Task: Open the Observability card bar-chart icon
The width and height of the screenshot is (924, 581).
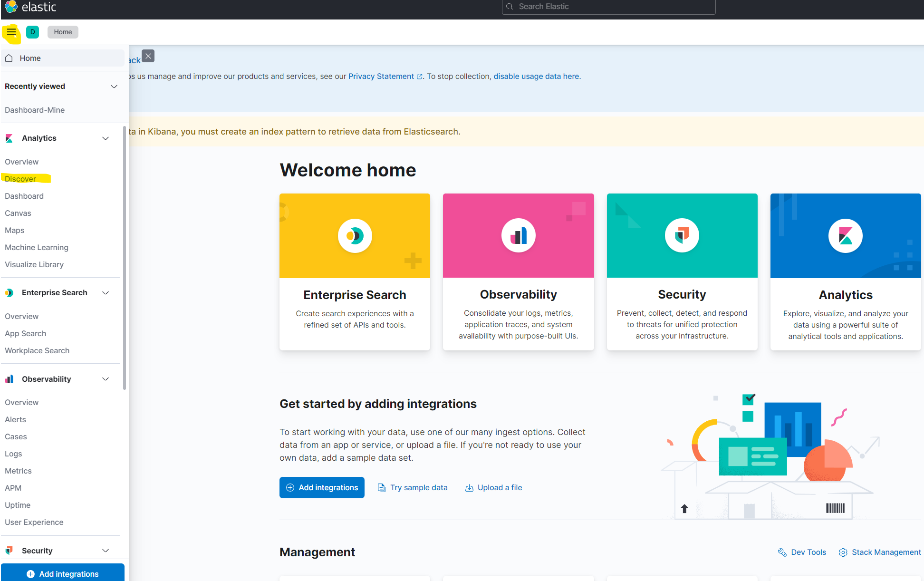Action: tap(518, 236)
